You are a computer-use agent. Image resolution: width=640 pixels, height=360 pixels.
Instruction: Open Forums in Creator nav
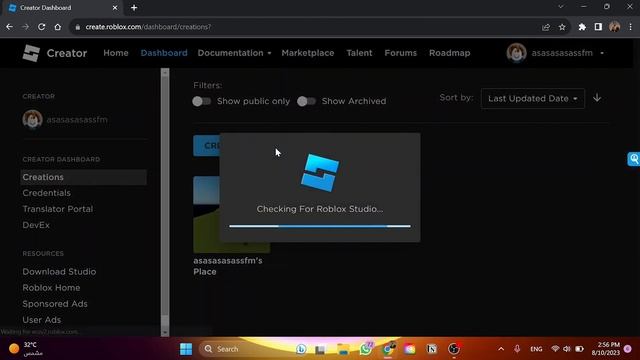click(400, 53)
